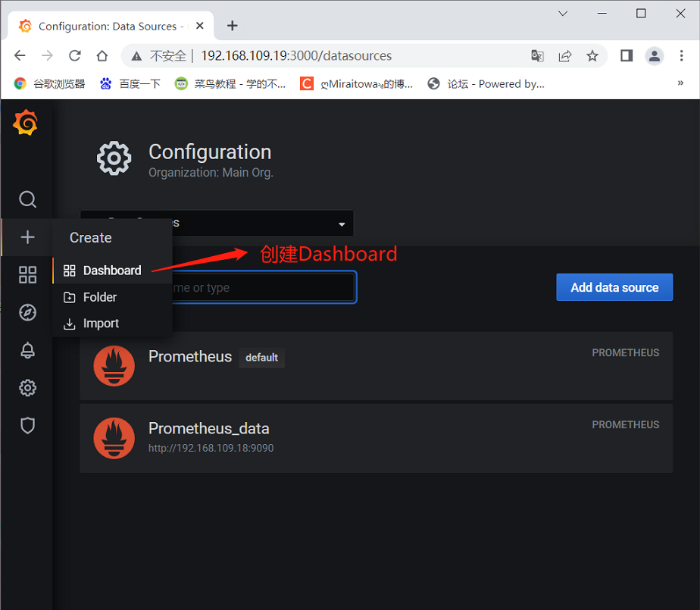Expand the hidden bookmarks overflow chevron
Screen dimensions: 700x610
[x=680, y=83]
